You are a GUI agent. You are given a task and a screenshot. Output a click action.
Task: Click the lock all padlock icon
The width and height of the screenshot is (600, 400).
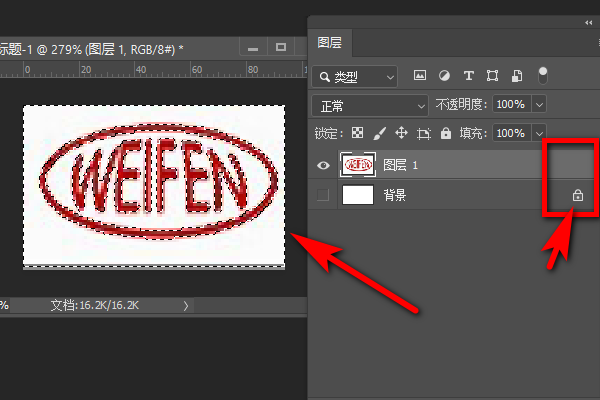tap(445, 133)
